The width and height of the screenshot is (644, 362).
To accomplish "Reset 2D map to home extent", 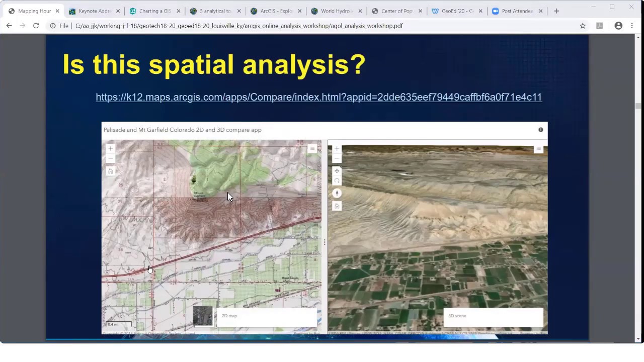I will [110, 171].
